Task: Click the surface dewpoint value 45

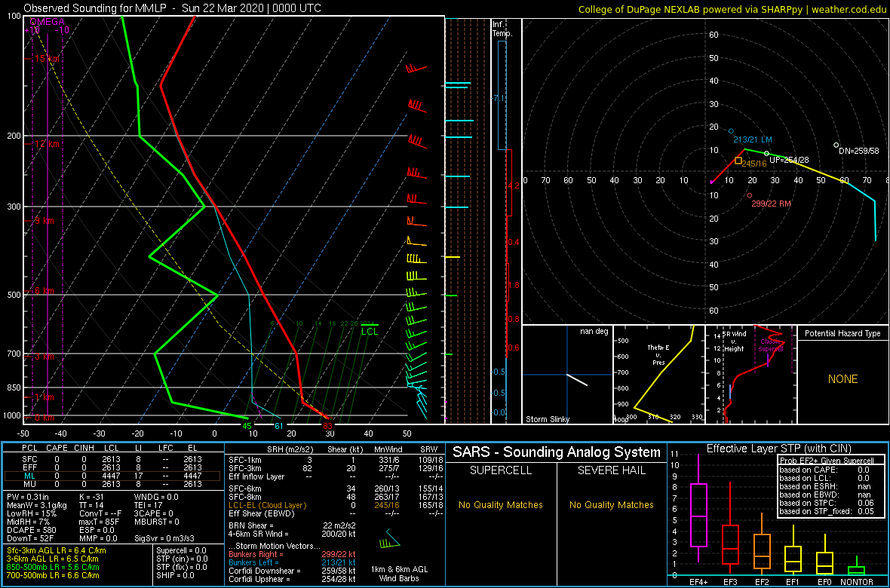Action: tap(247, 426)
